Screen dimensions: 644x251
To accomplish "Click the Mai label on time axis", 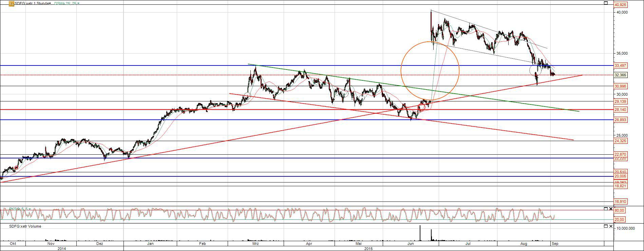I will [359, 244].
